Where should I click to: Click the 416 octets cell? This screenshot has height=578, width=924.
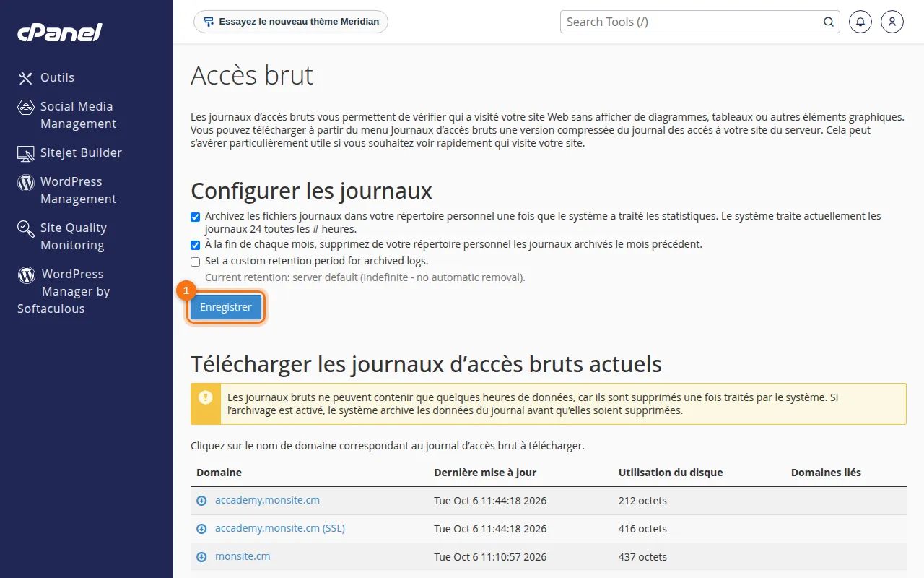[x=642, y=529]
